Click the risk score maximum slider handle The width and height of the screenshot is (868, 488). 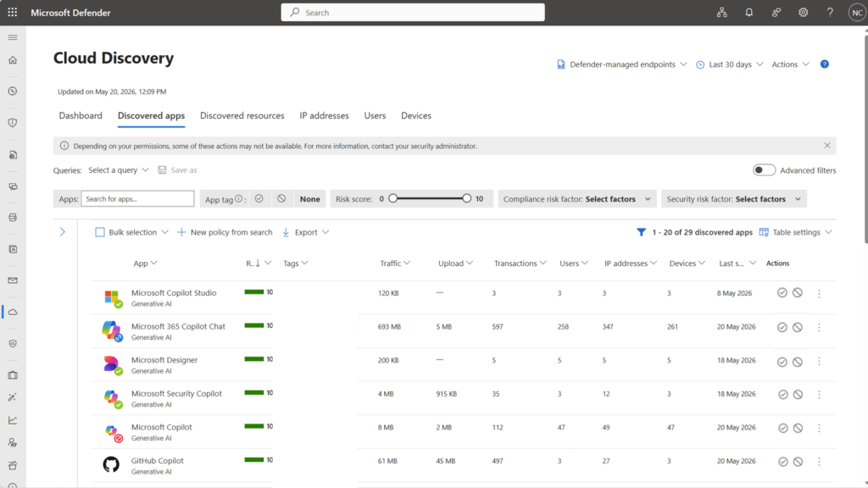point(467,198)
